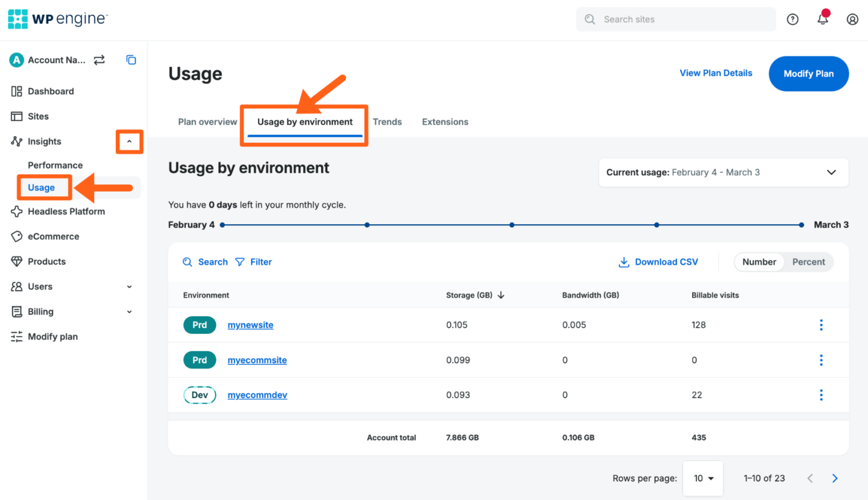The width and height of the screenshot is (868, 500).
Task: Click the copy icon beside account name
Action: coord(131,60)
